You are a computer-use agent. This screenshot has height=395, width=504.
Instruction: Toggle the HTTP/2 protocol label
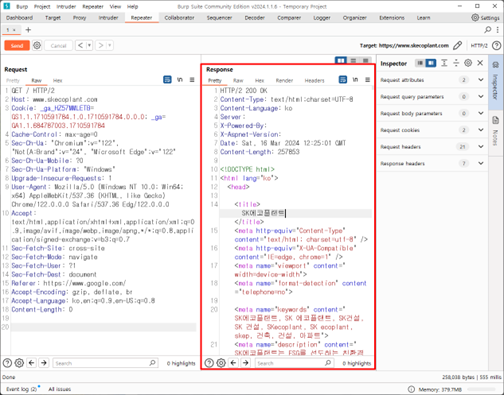pos(479,45)
